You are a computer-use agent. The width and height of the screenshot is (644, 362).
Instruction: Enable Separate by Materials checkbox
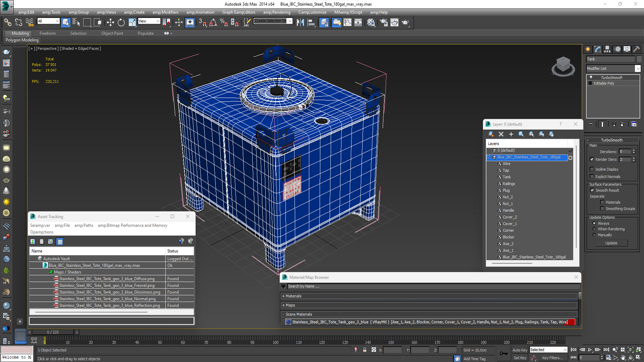click(x=602, y=202)
